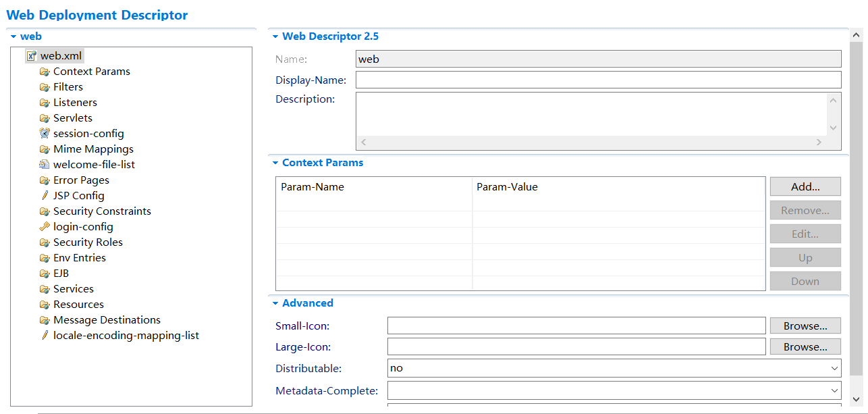Click the description box scroll-up arrow
The height and width of the screenshot is (414, 868).
pos(834,101)
